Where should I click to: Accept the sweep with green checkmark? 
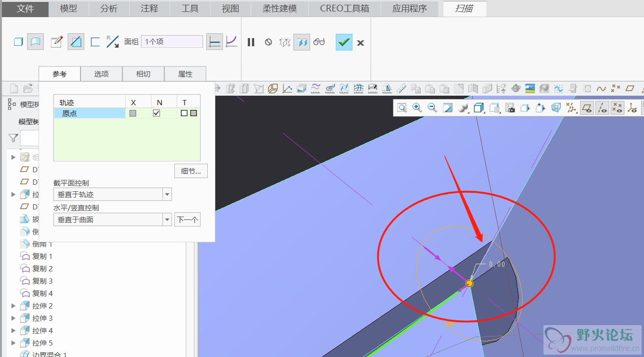[x=344, y=42]
